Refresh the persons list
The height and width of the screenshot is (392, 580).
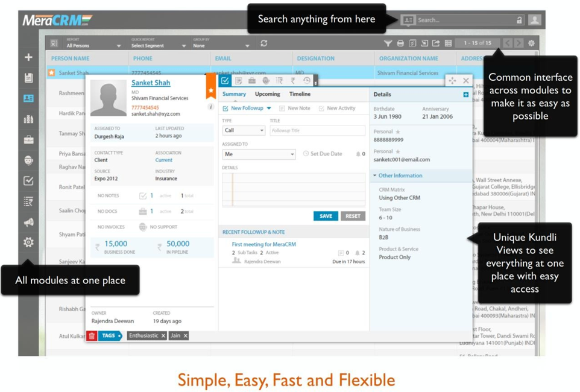[263, 43]
